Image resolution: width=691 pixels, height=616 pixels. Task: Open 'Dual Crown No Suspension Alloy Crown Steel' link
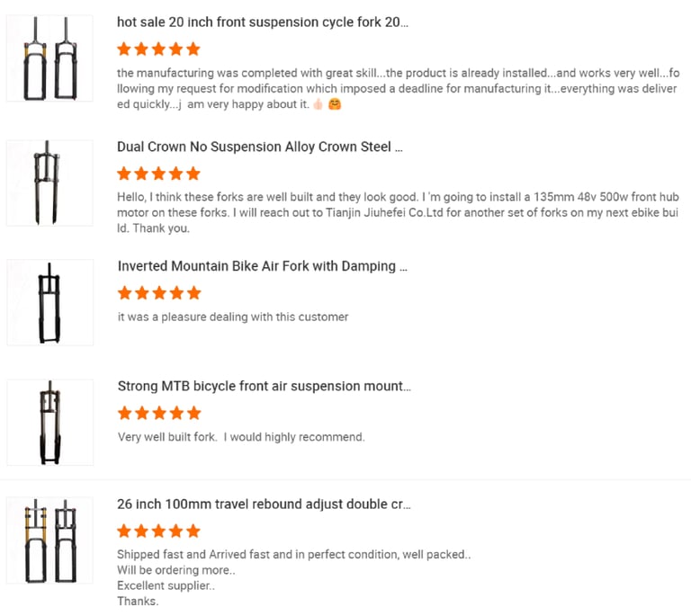pyautogui.click(x=260, y=147)
